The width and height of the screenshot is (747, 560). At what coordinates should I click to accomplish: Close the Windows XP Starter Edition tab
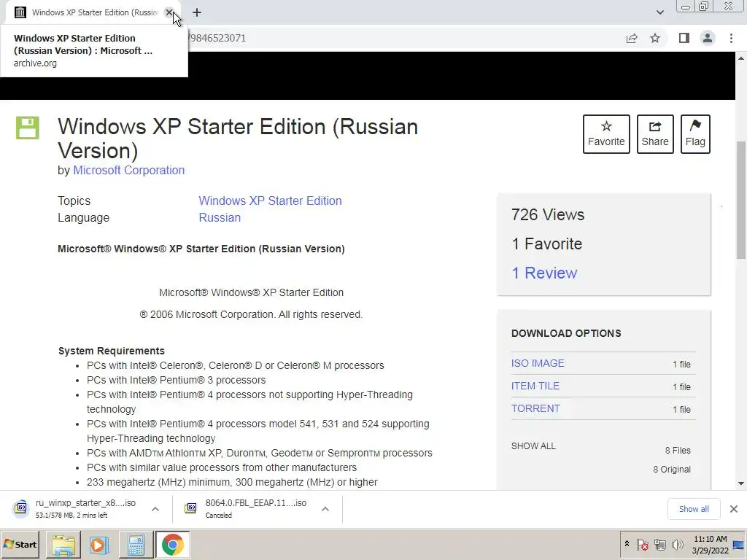[x=169, y=12]
